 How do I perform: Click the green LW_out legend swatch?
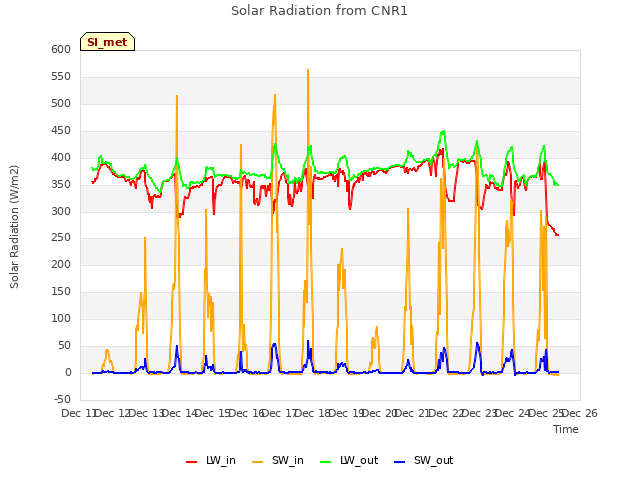tap(326, 462)
